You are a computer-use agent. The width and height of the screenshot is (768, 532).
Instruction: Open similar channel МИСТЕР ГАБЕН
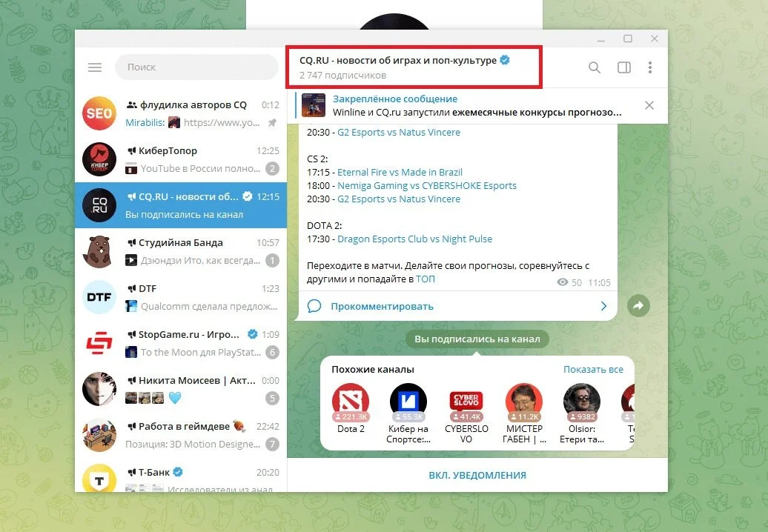pos(524,413)
